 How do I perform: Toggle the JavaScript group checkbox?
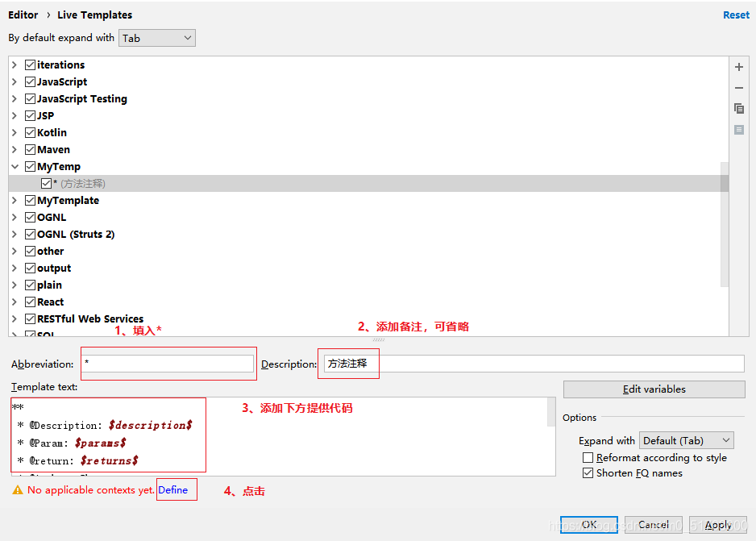tap(30, 81)
